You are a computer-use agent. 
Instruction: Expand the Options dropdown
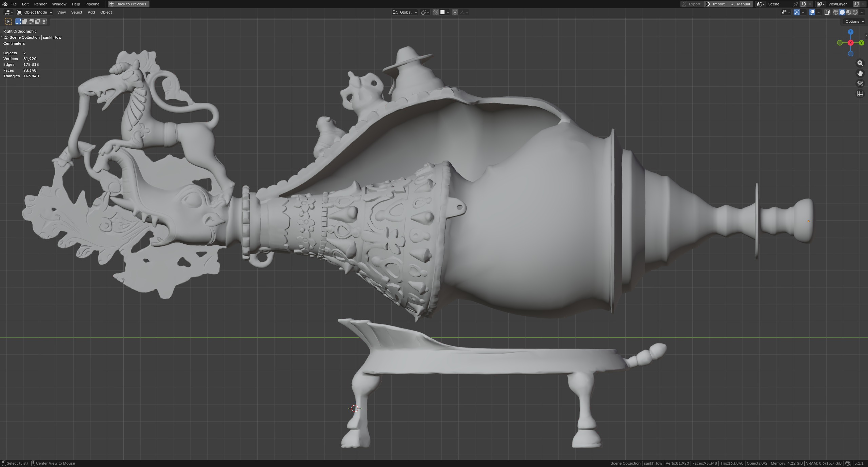[x=854, y=21]
